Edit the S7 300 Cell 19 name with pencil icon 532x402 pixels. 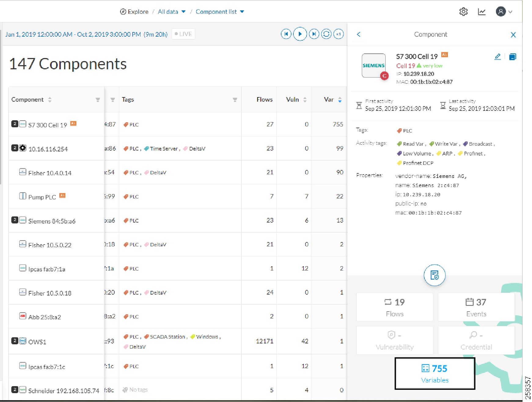coord(497,56)
